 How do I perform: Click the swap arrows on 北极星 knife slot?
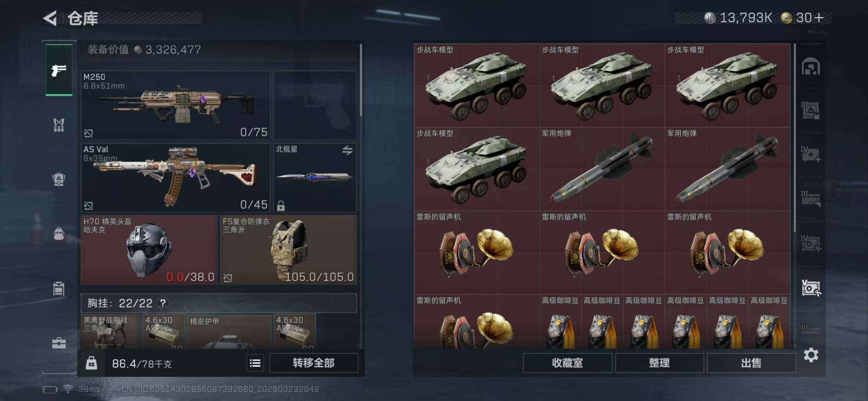point(347,150)
